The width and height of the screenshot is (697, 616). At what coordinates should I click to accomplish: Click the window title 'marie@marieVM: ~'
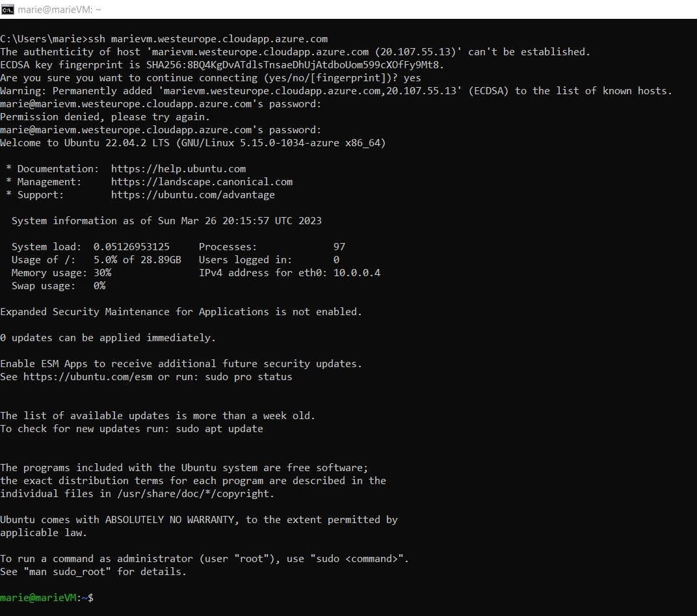(59, 9)
